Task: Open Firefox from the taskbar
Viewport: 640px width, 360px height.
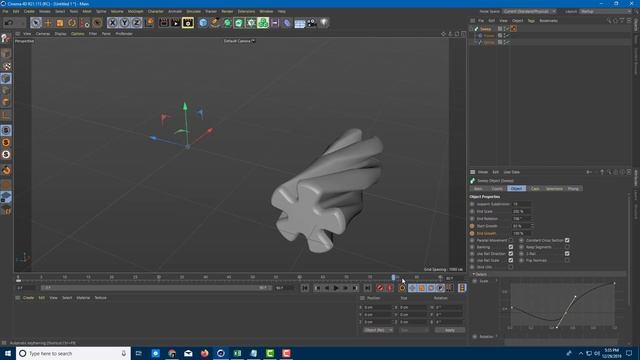Action: point(204,353)
